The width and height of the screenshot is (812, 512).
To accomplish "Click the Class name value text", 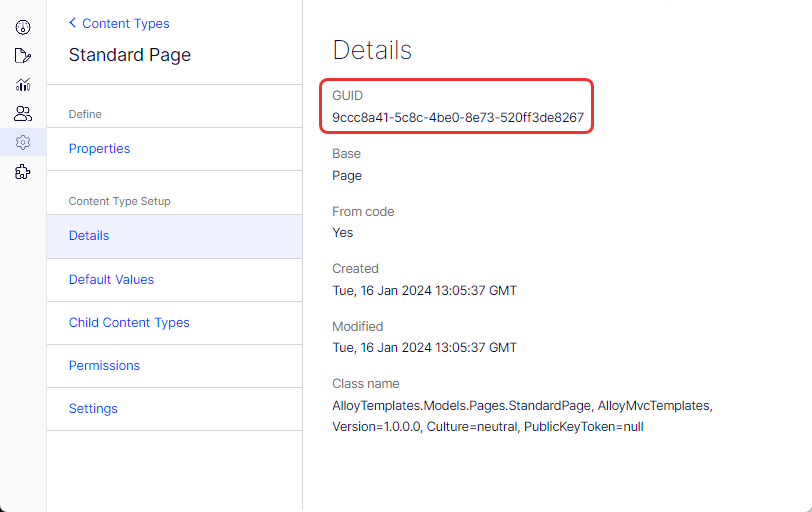I will click(x=523, y=416).
